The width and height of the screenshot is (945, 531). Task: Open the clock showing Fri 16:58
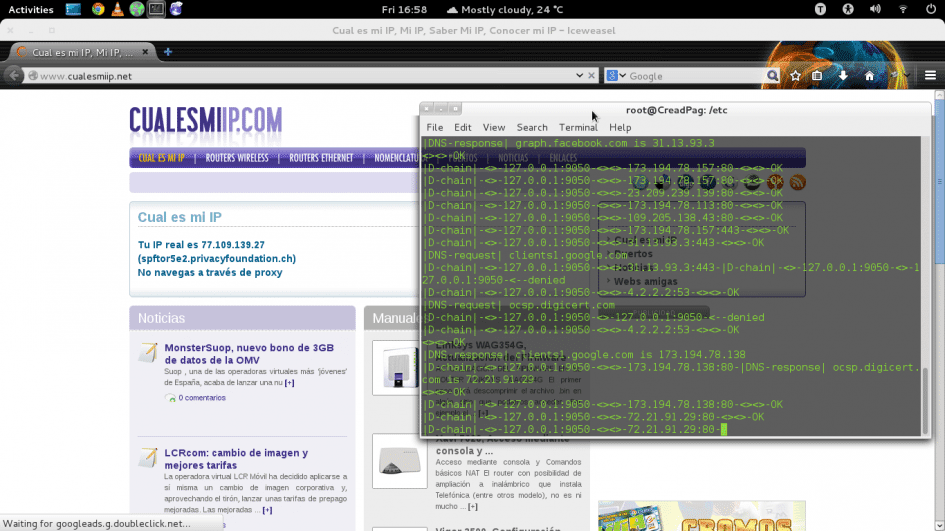pos(404,10)
